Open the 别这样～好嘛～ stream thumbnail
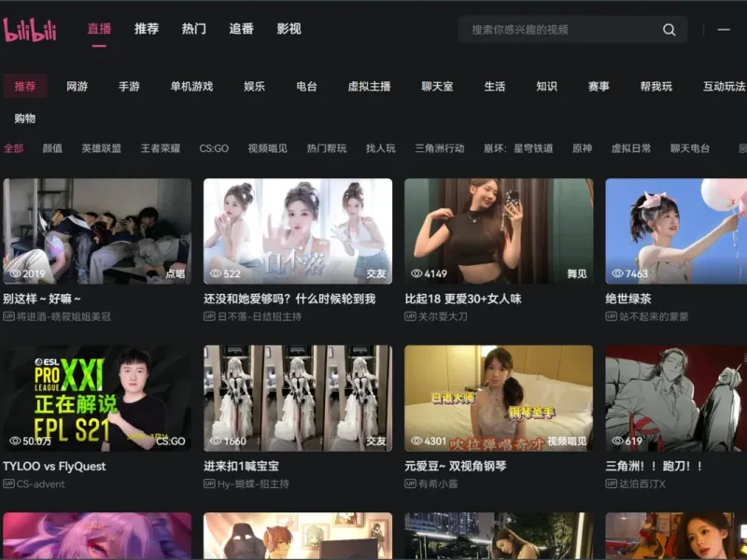747x560 pixels. 97,231
